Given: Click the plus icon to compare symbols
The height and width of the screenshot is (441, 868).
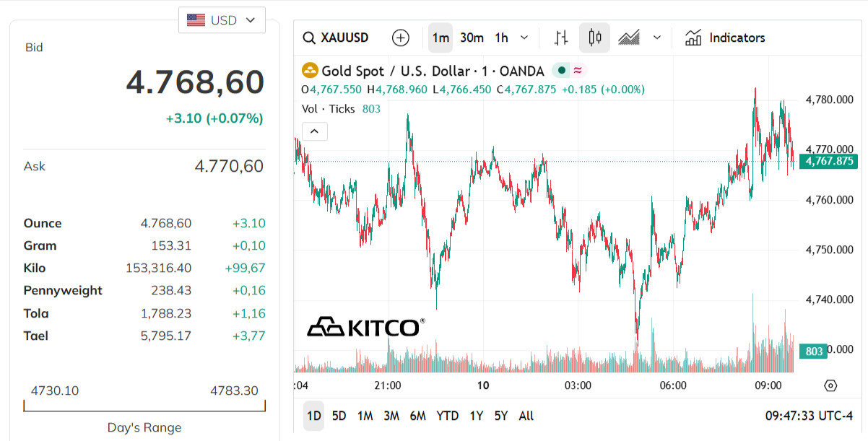Looking at the screenshot, I should [x=400, y=38].
